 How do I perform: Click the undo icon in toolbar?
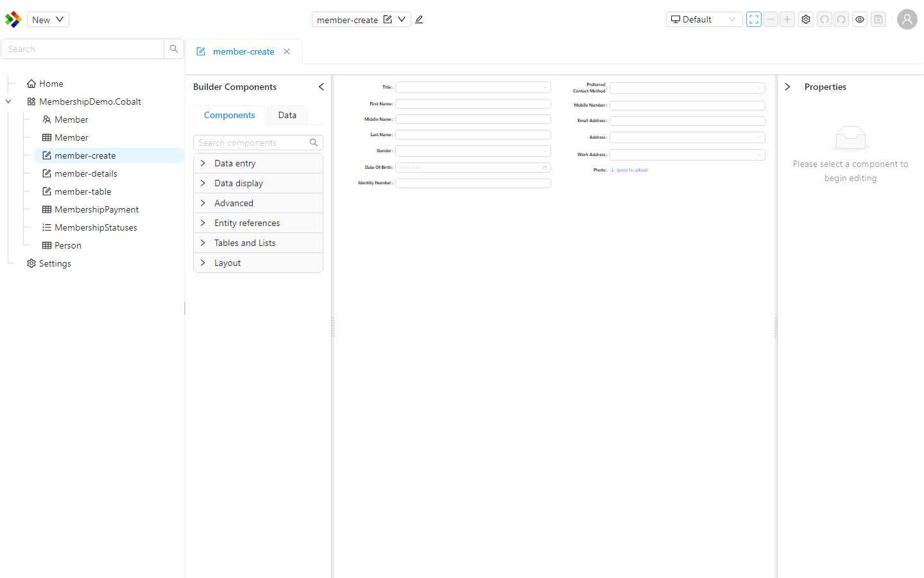point(825,19)
